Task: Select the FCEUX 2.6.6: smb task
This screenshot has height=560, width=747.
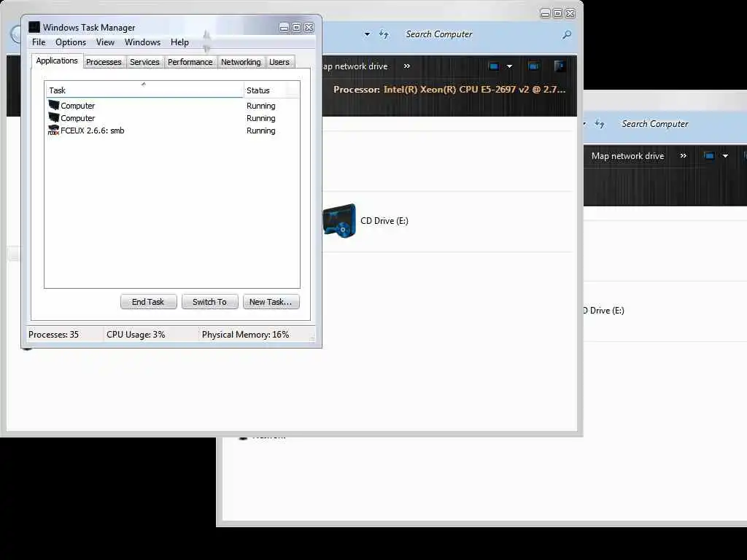Action: point(172,131)
